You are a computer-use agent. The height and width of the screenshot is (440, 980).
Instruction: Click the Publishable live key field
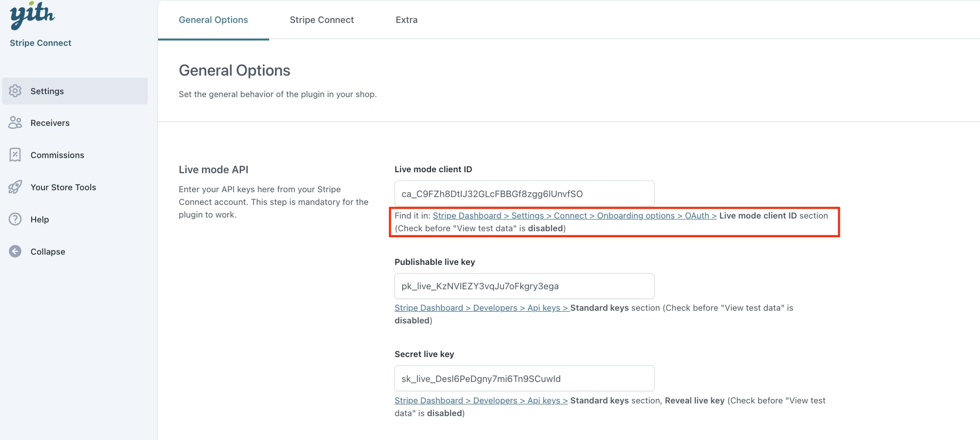pos(524,286)
